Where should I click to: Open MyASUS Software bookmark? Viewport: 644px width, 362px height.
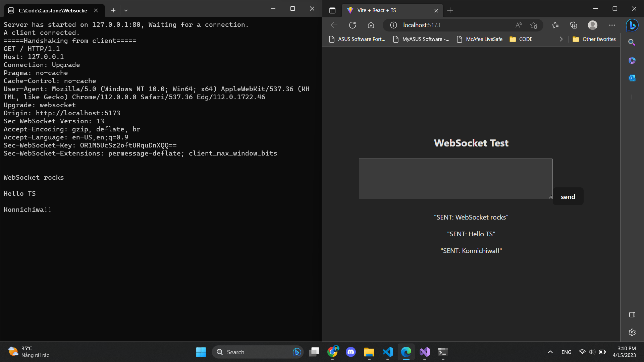point(421,39)
